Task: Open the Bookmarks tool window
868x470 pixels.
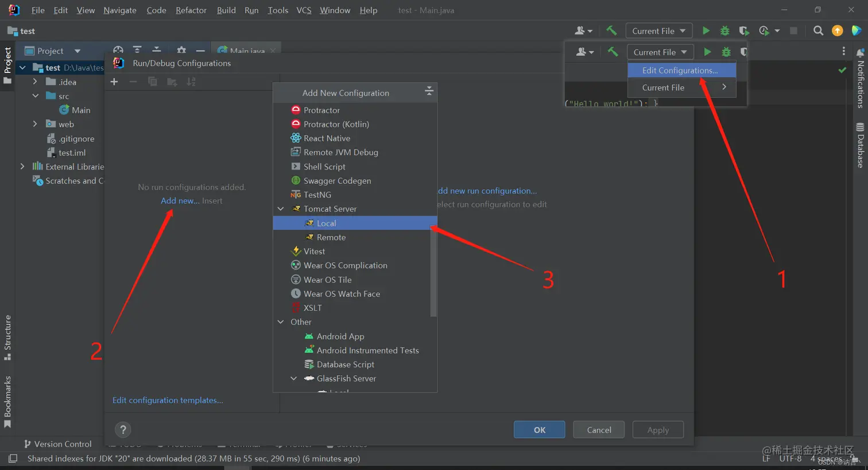Action: pyautogui.click(x=7, y=402)
